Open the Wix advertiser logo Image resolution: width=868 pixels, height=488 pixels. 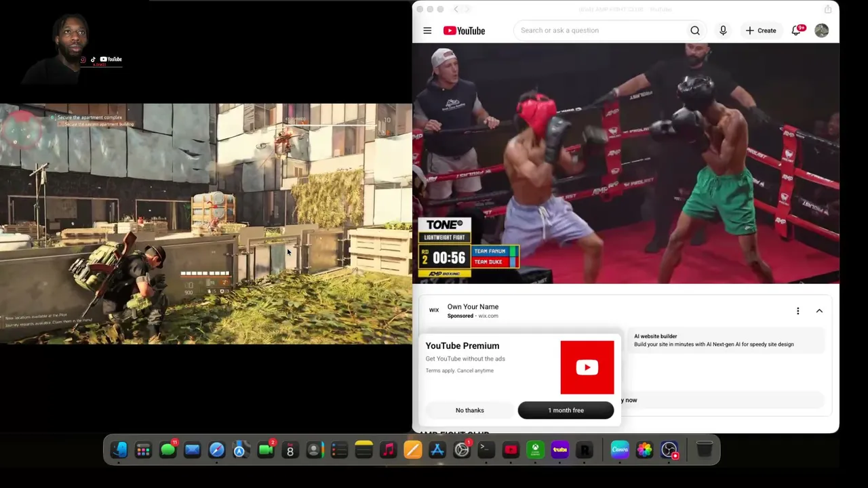pyautogui.click(x=434, y=310)
